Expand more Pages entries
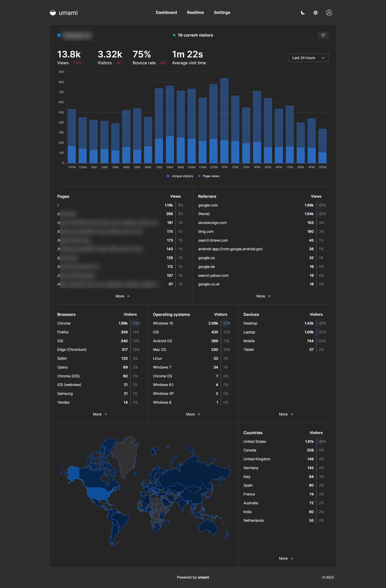The image size is (386, 588). 123,296
